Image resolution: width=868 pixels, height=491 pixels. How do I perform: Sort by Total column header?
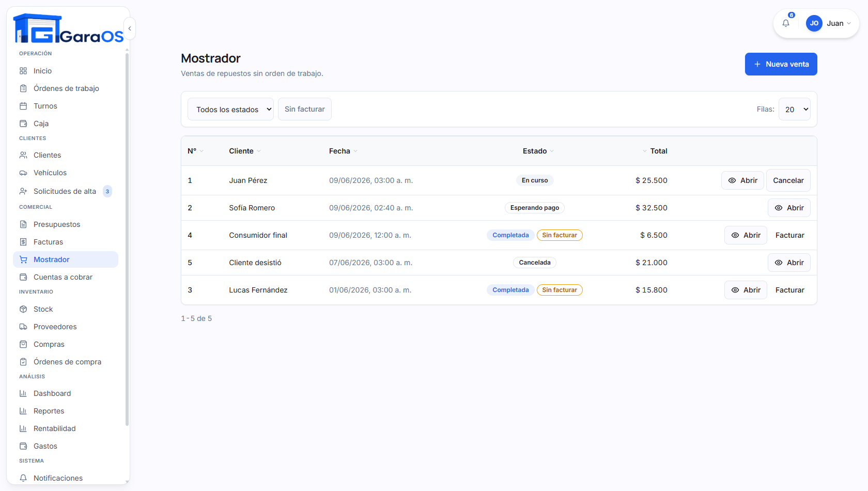655,151
